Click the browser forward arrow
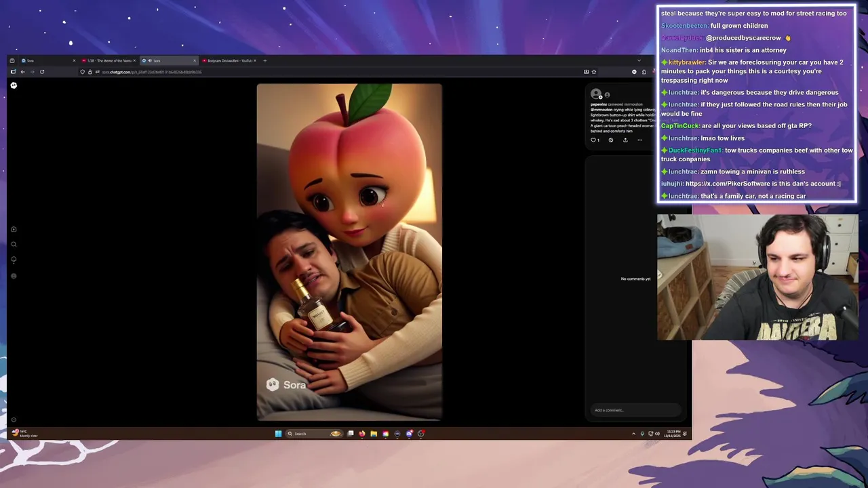This screenshot has width=868, height=488. [32, 72]
